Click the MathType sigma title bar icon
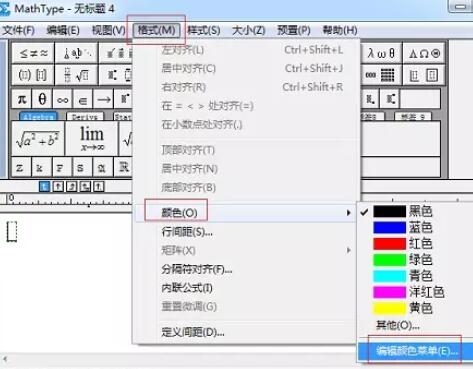Viewport: 473px width, 369px height. 5,9
